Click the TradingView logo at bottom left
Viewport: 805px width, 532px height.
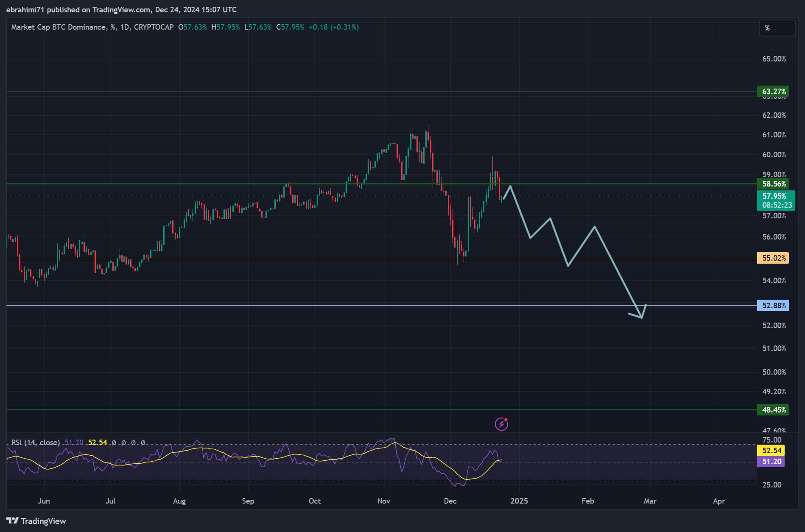(x=36, y=521)
